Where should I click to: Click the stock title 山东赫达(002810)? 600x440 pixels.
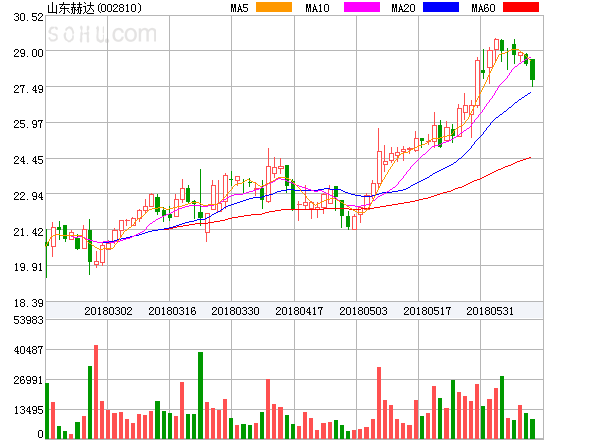[x=94, y=8]
